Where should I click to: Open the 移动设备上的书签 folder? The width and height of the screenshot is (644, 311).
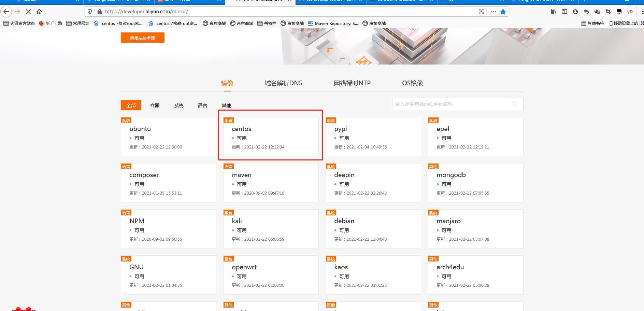pyautogui.click(x=627, y=23)
